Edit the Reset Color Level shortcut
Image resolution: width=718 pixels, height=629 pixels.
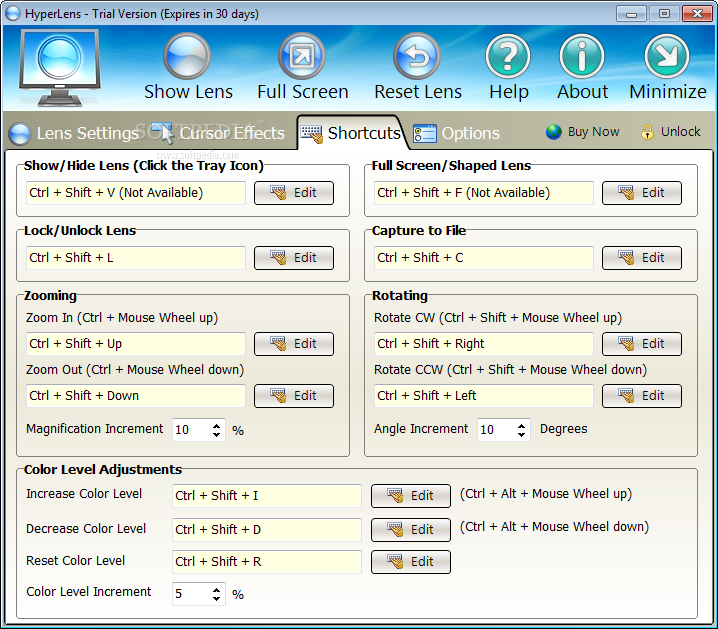pyautogui.click(x=411, y=562)
